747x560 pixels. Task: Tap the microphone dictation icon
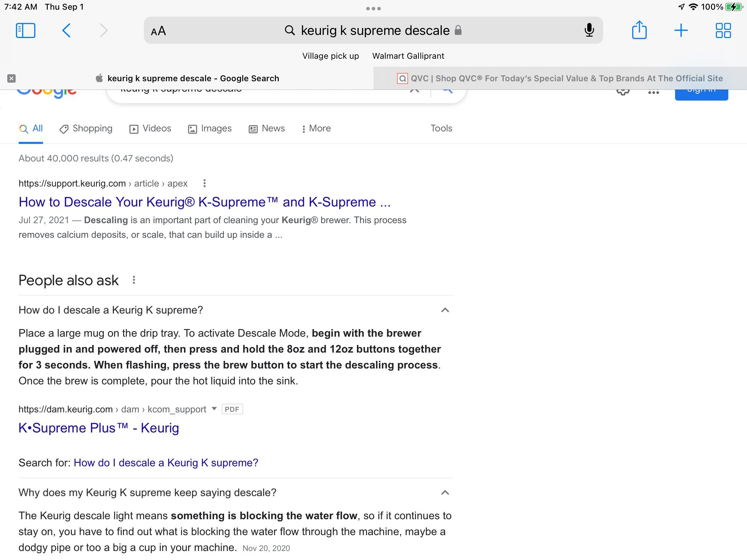[x=589, y=30]
